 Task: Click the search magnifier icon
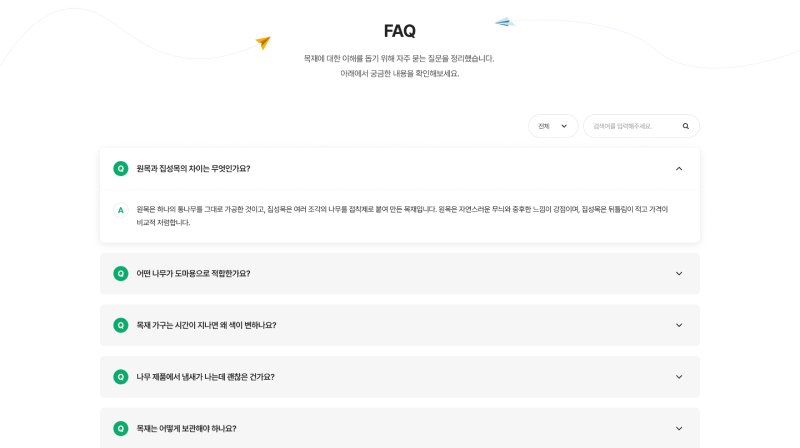686,126
